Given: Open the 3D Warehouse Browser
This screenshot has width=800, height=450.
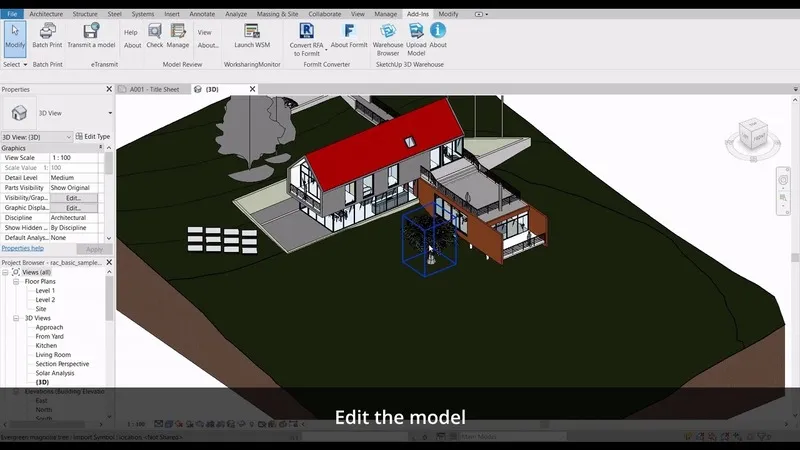Looking at the screenshot, I should pyautogui.click(x=388, y=39).
